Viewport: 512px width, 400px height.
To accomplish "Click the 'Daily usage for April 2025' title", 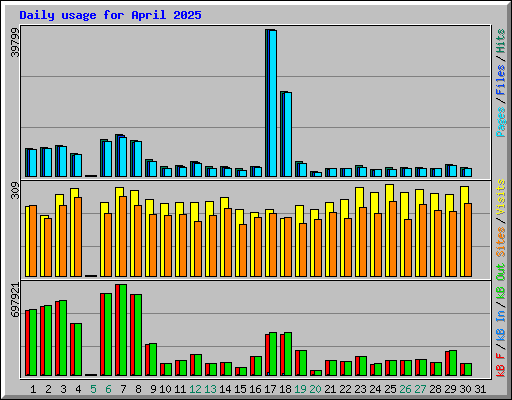I will pyautogui.click(x=110, y=15).
